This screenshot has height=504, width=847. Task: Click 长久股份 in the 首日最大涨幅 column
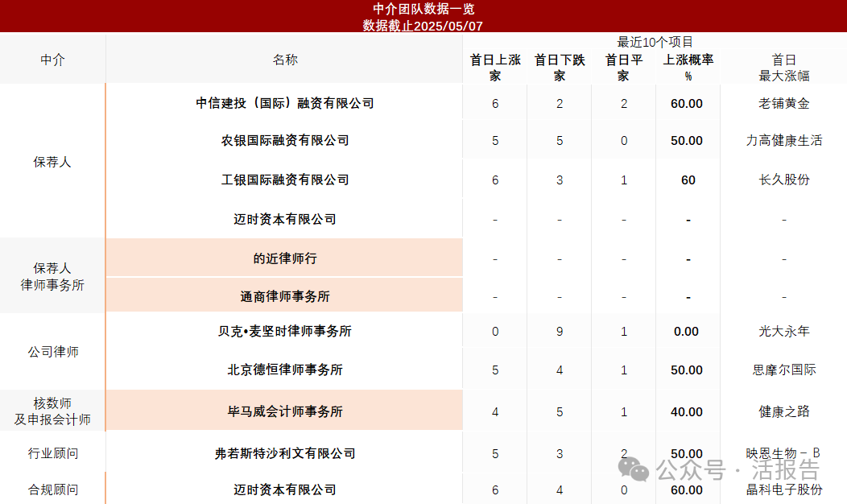pyautogui.click(x=784, y=180)
